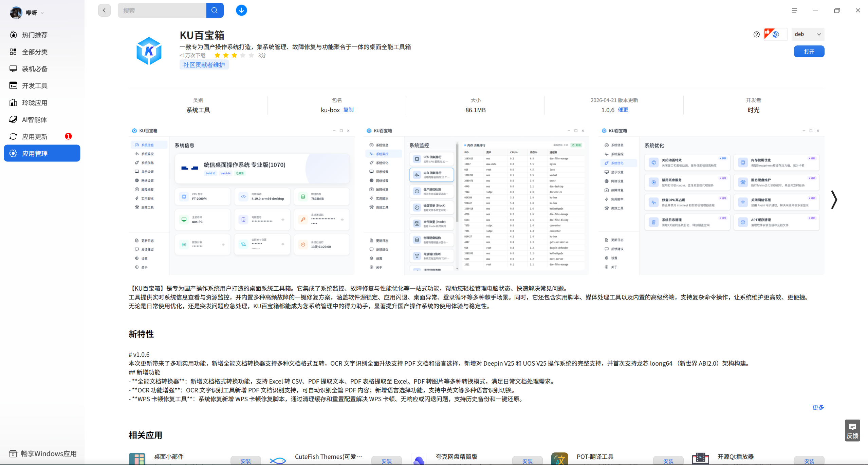The width and height of the screenshot is (868, 465).
Task: Open 玲珑应用 section
Action: (x=42, y=102)
